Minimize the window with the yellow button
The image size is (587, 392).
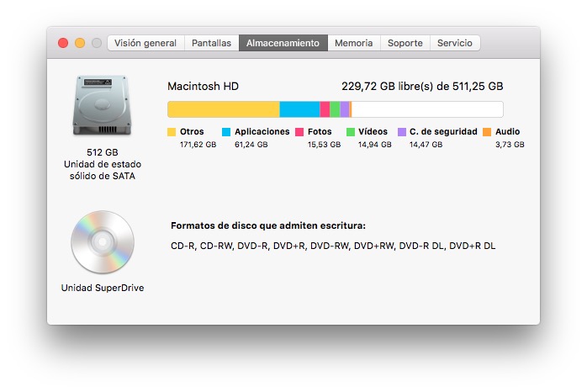[x=80, y=43]
